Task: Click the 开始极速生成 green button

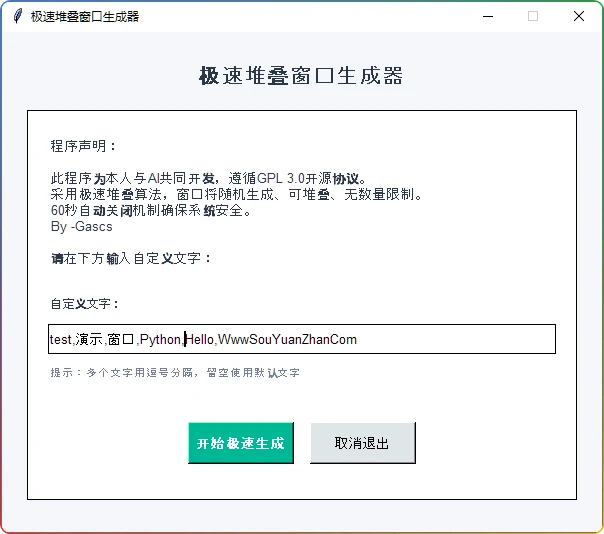Action: [241, 443]
